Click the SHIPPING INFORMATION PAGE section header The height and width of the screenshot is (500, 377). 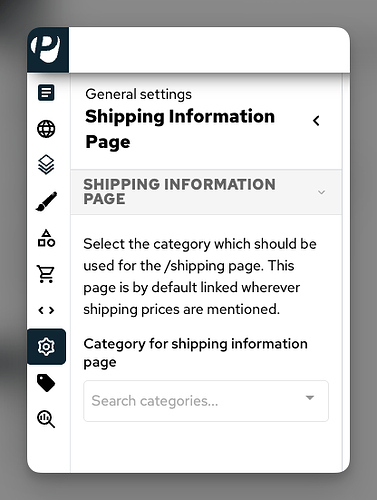[206, 192]
